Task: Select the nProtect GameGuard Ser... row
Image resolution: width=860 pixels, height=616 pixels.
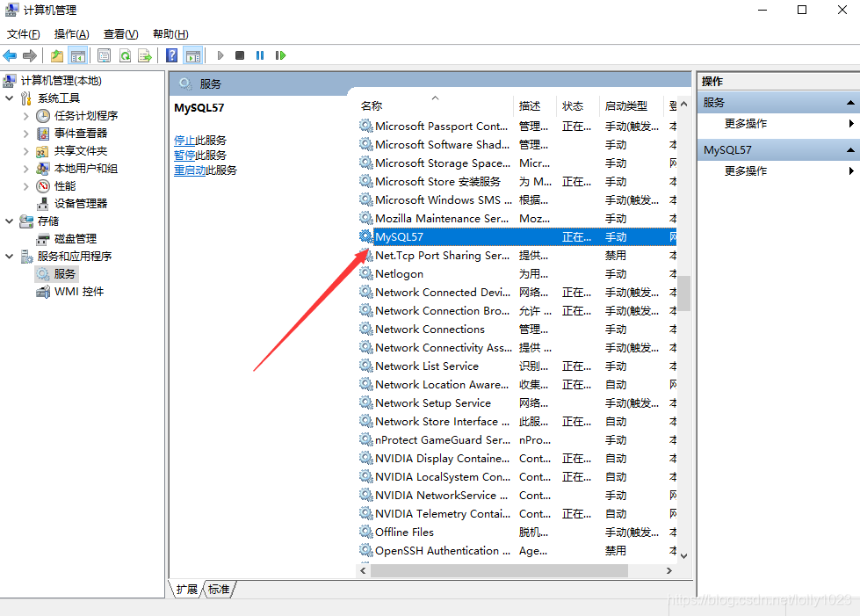Action: (517, 440)
